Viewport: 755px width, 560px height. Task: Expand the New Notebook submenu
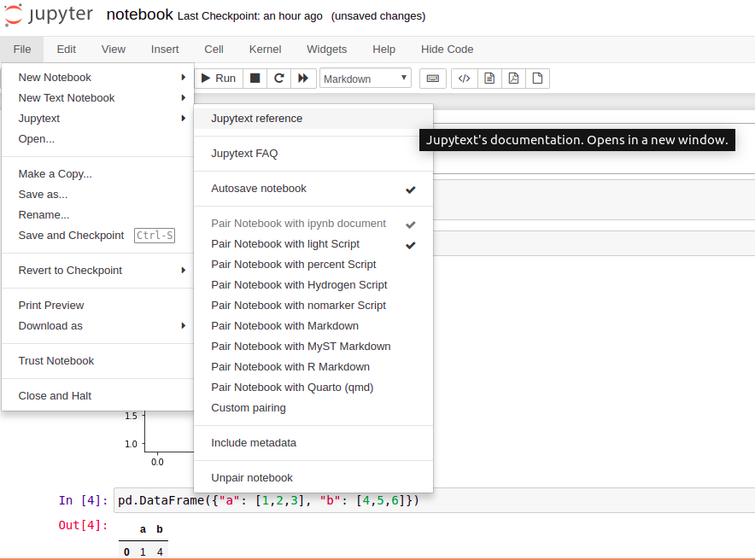coord(55,77)
